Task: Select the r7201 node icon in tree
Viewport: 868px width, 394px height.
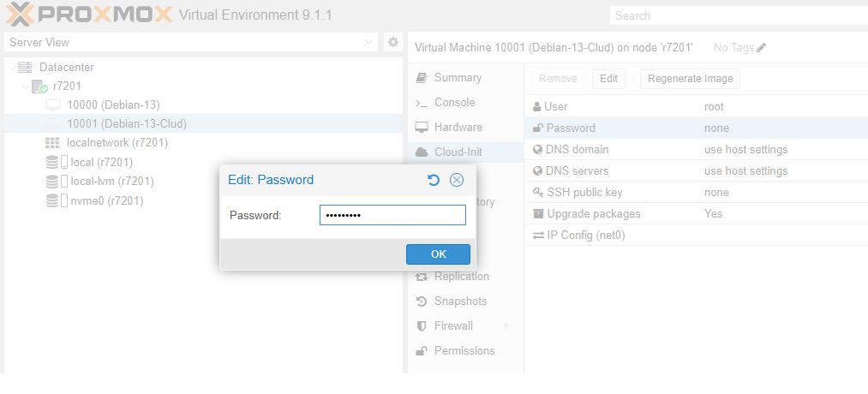Action: click(39, 86)
